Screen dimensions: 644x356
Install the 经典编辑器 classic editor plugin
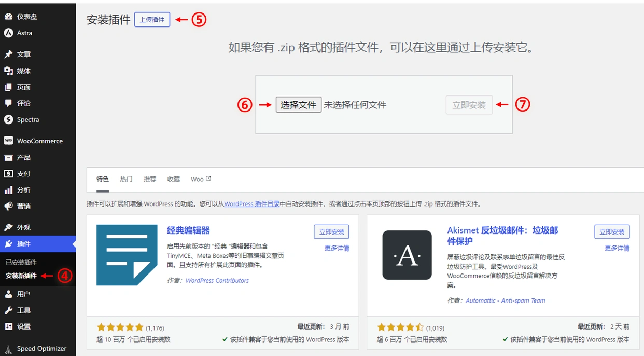pos(331,231)
